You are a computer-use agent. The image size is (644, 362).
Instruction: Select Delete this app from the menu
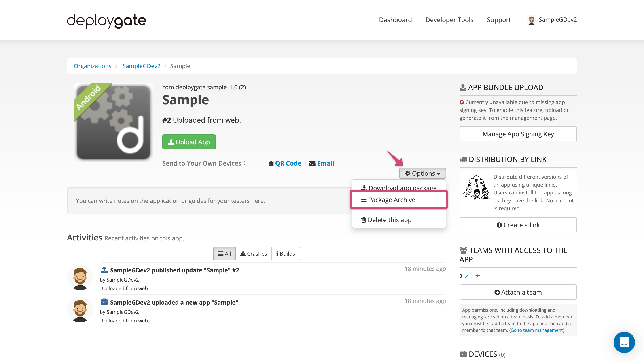click(389, 220)
